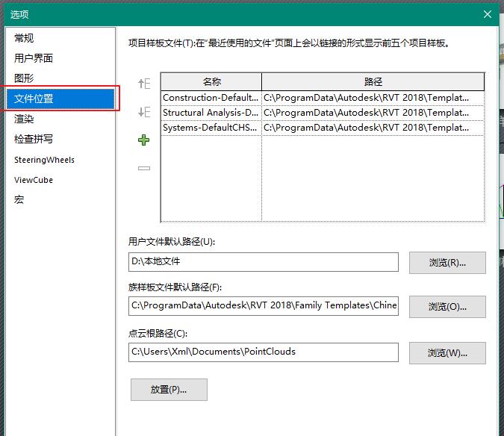504x436 pixels.
Task: Switch to the 用户界面 category
Action: (x=34, y=58)
